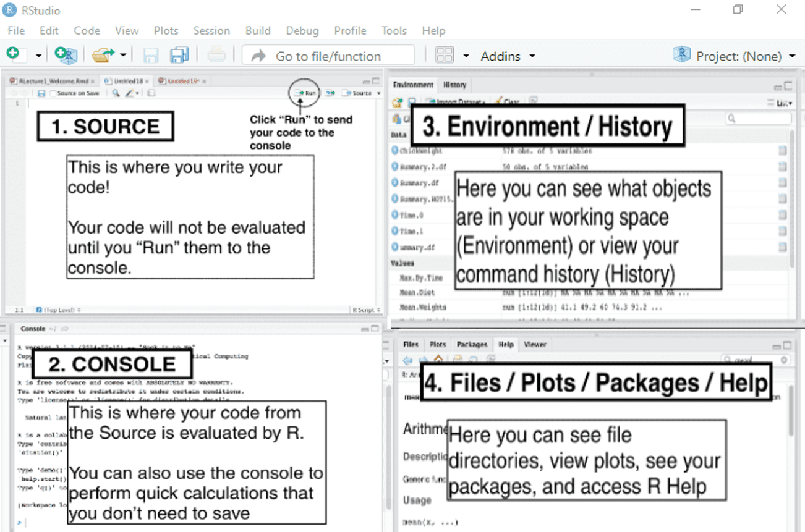Click the Code Tools wand icon

[130, 93]
